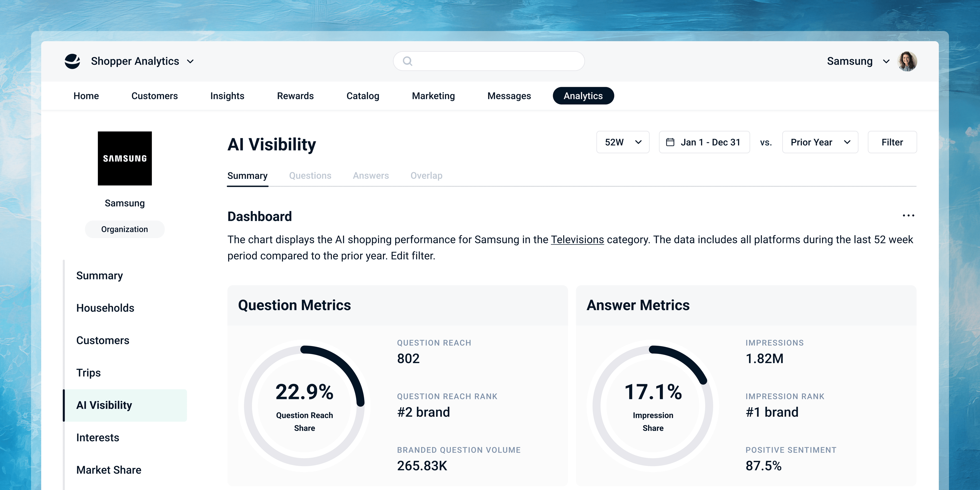This screenshot has width=980, height=490.
Task: Expand the 52W period dropdown
Action: (x=623, y=142)
